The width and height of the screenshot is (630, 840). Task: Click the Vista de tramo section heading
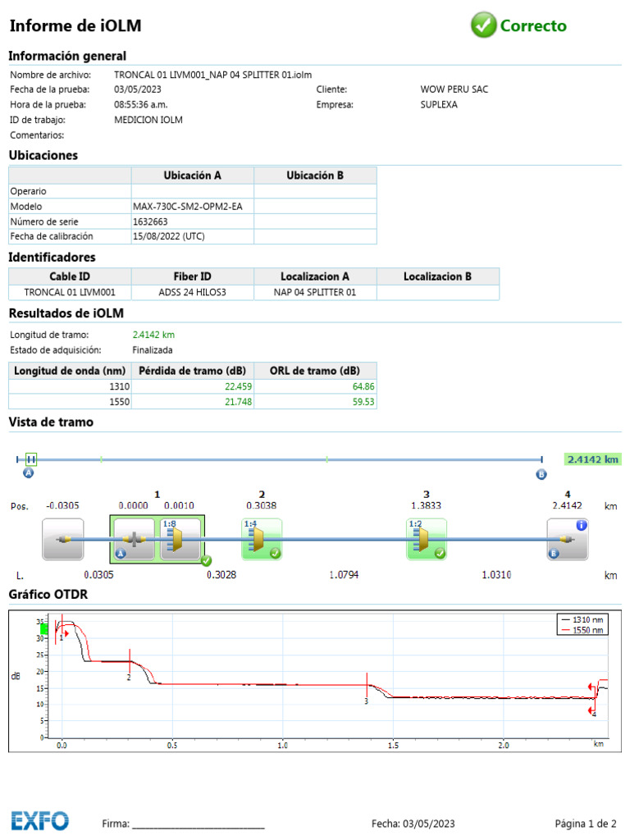click(x=51, y=422)
